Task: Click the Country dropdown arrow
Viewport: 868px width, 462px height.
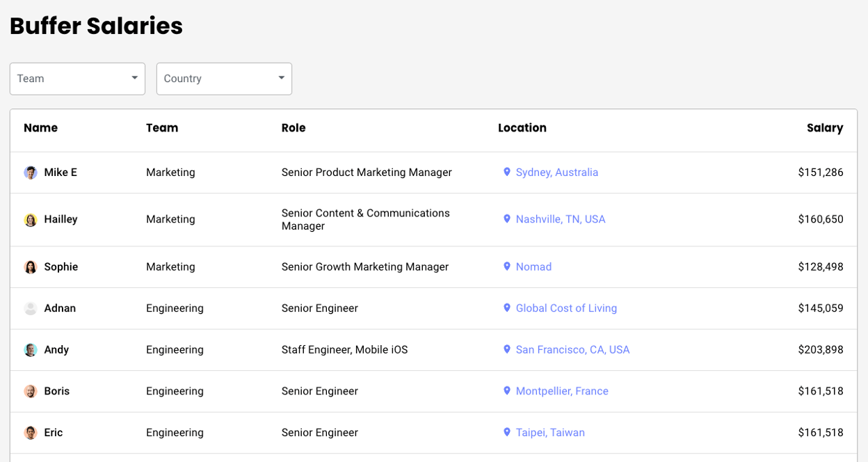Action: [x=282, y=78]
